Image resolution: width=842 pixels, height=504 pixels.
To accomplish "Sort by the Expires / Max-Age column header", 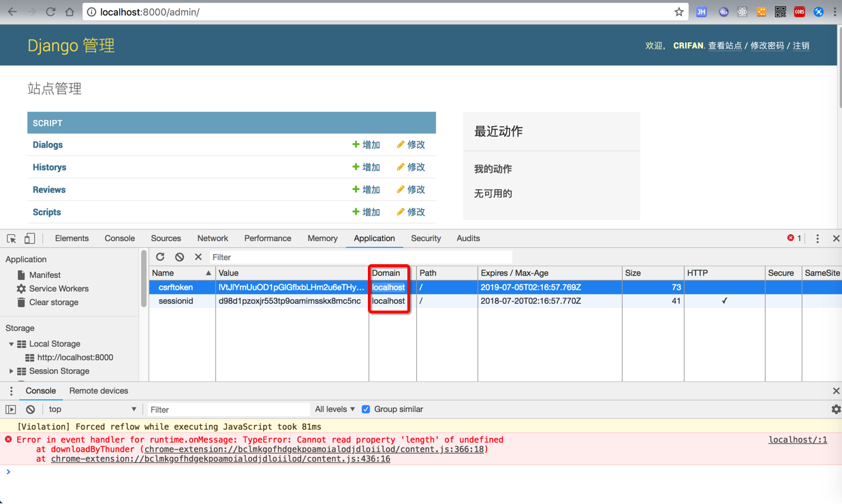I will point(549,272).
